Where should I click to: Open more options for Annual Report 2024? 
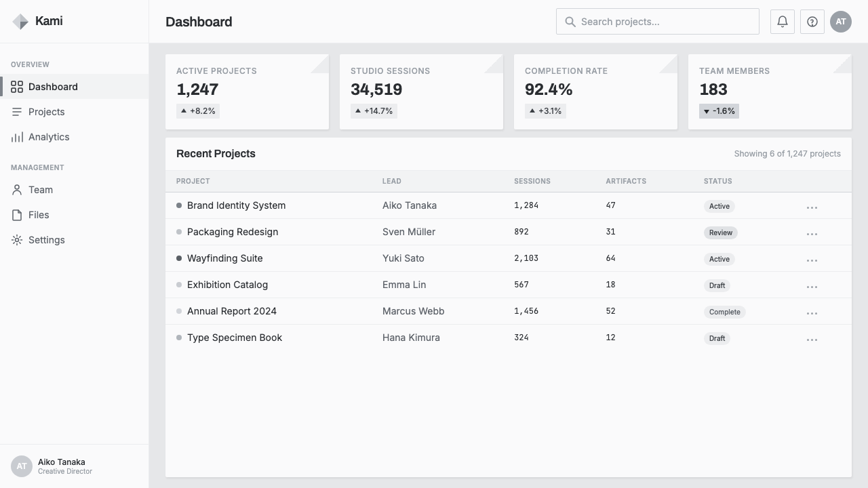[x=812, y=312]
